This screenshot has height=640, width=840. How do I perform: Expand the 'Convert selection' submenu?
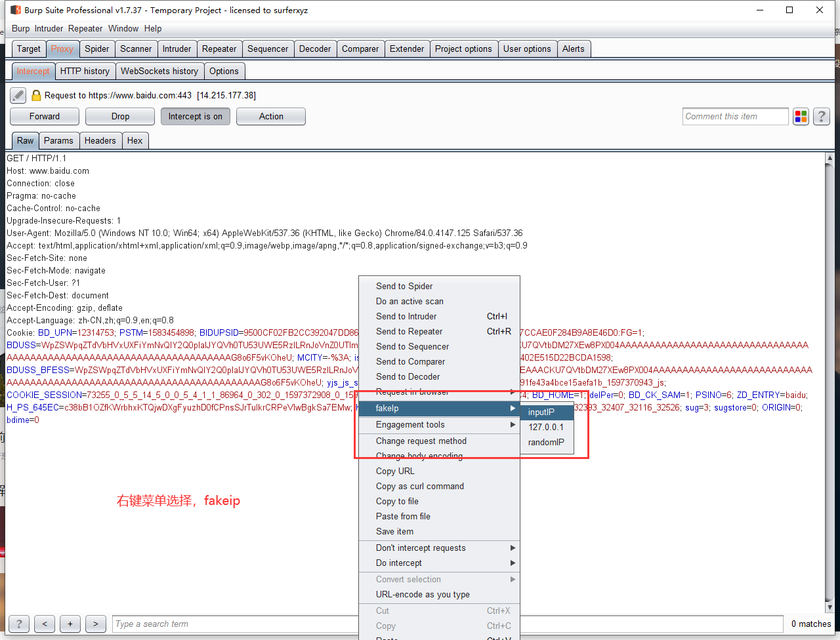pos(408,579)
